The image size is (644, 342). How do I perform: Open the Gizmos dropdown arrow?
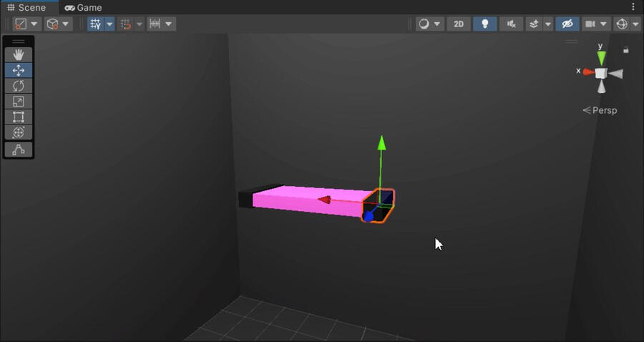point(636,24)
